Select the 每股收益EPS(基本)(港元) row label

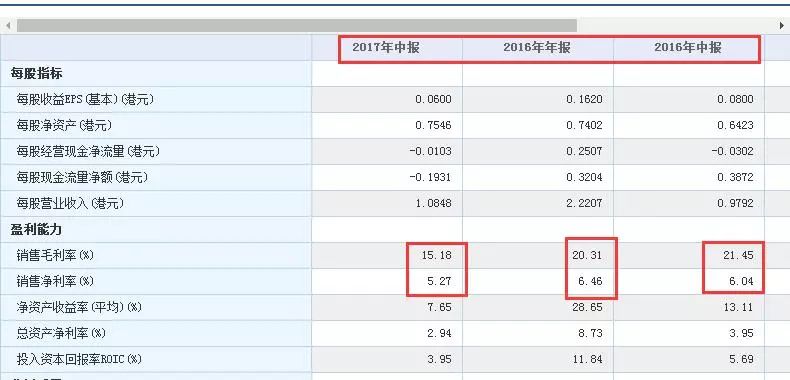coord(85,99)
